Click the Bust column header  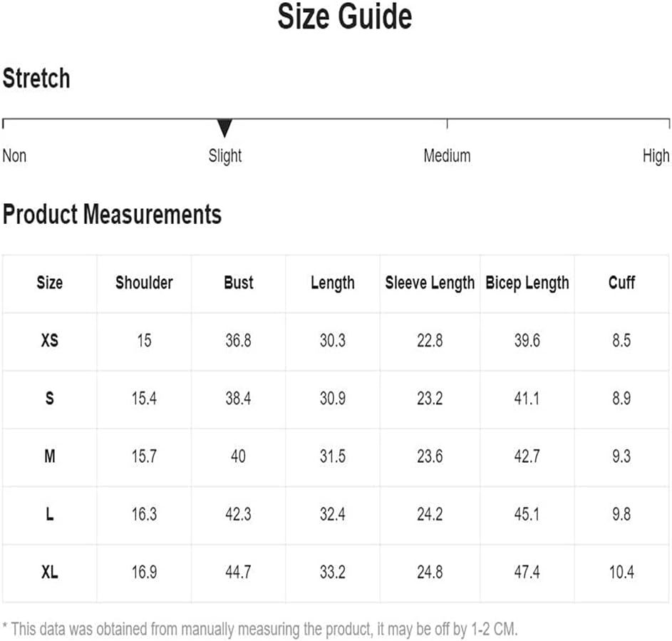pyautogui.click(x=238, y=282)
